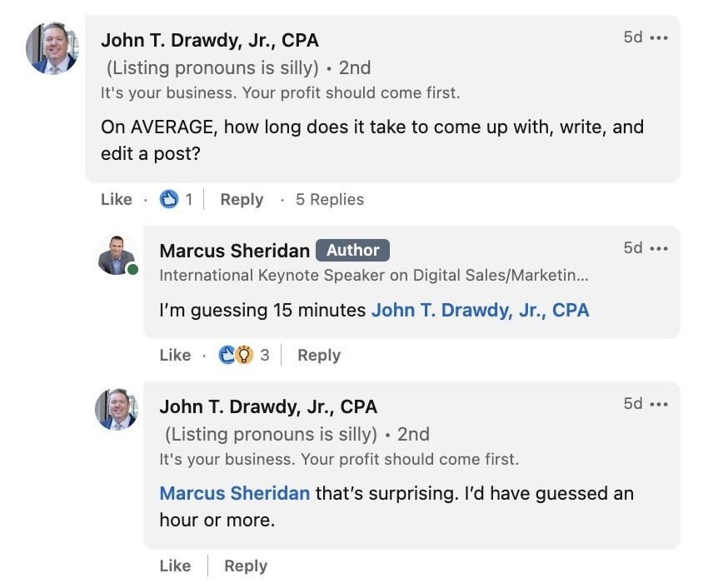Screen dimensions: 713x588
Task: Like John's question about average post time
Action: click(116, 200)
